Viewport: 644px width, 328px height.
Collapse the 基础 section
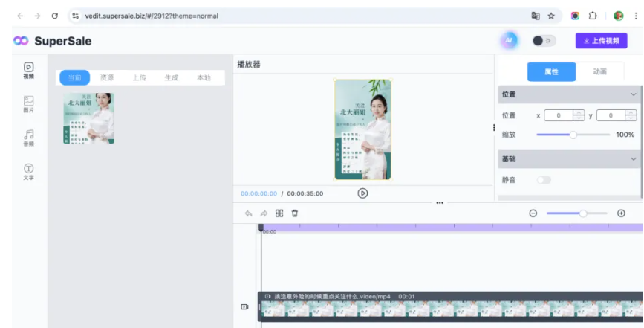633,159
